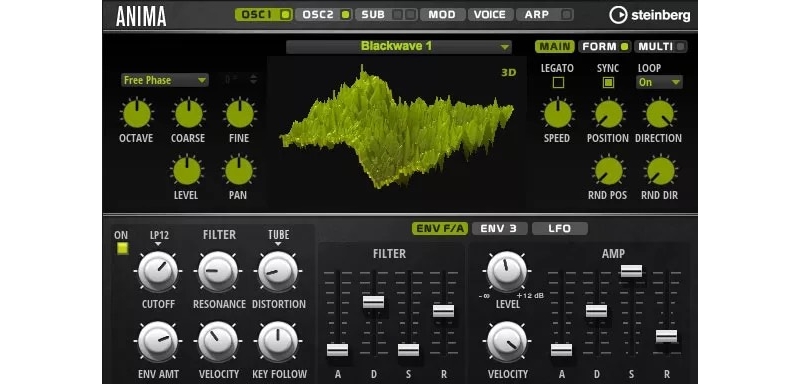800x384 pixels.
Task: Open the Loop On dropdown
Action: [x=659, y=82]
